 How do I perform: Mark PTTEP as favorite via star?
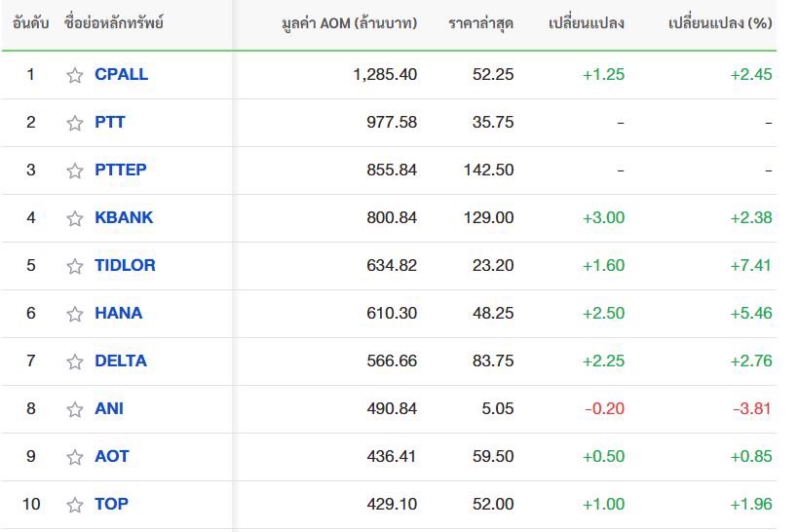click(x=75, y=171)
